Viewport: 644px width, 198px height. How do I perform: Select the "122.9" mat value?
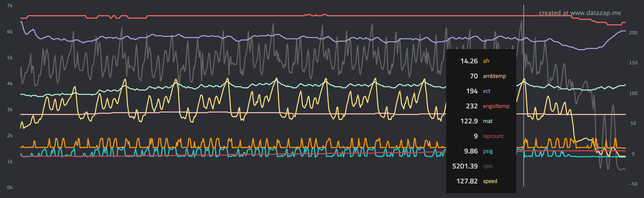(469, 121)
